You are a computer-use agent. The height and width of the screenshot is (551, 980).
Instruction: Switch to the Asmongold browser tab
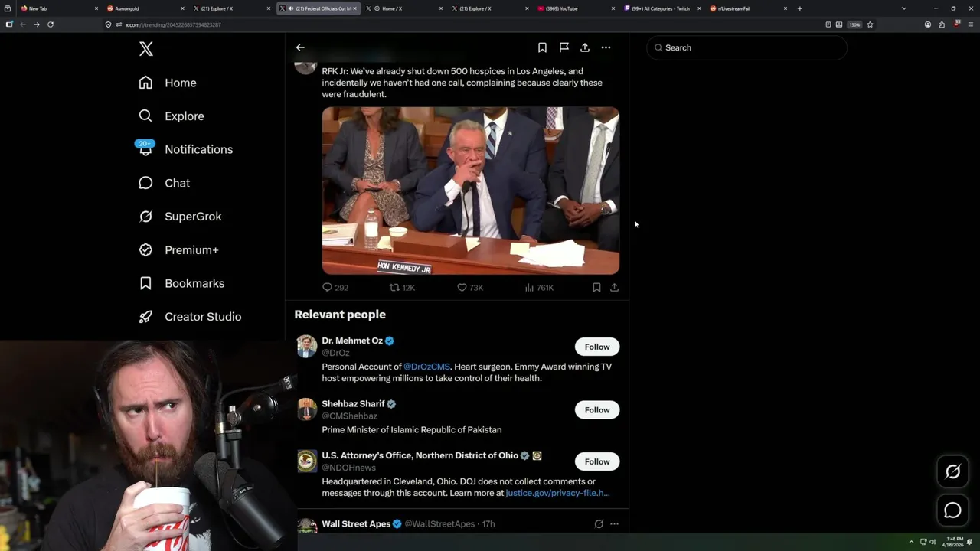(x=145, y=8)
